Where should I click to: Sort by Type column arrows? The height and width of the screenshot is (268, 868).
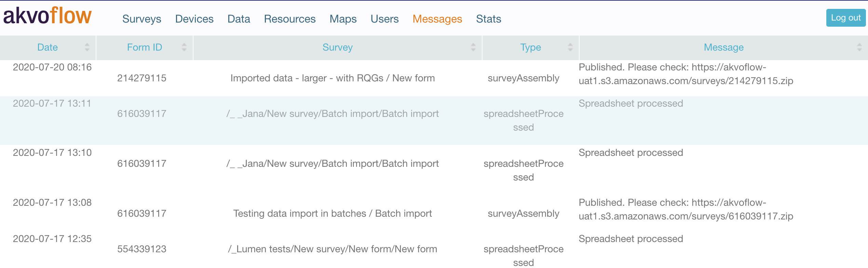click(570, 47)
